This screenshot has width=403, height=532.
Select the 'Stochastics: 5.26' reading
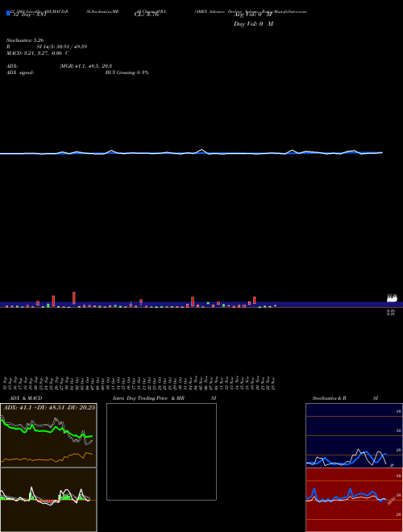pyautogui.click(x=25, y=40)
